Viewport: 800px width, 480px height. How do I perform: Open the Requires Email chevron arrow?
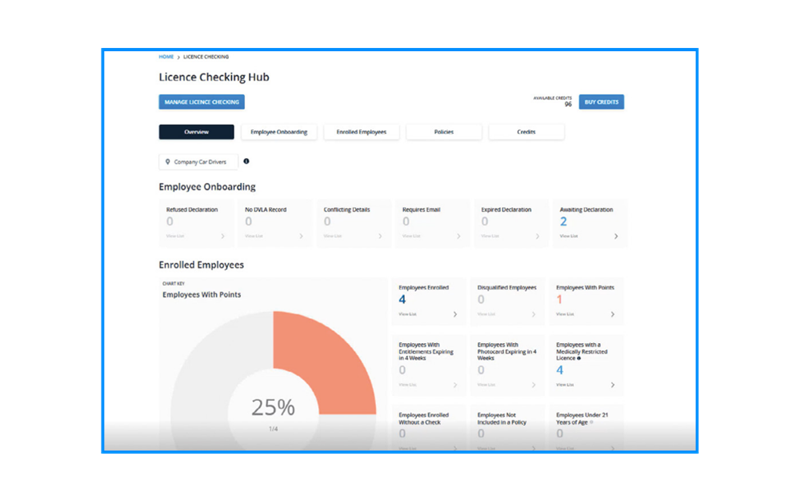click(459, 236)
